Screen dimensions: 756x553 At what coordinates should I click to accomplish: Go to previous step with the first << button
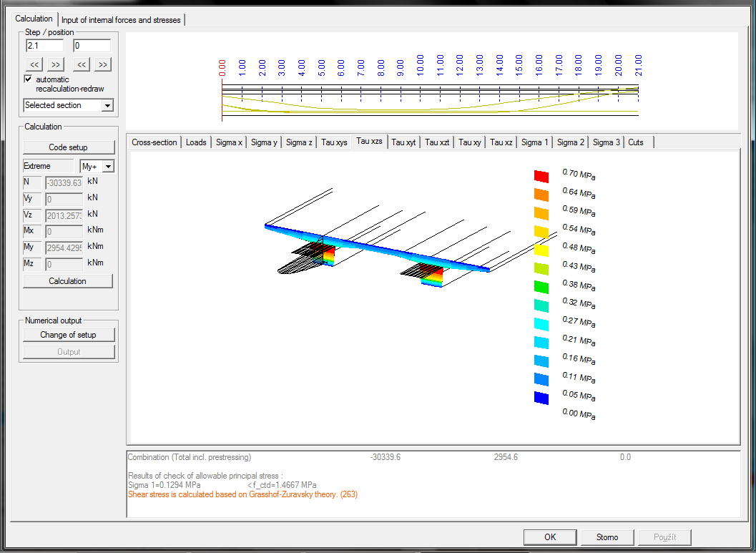tap(34, 64)
